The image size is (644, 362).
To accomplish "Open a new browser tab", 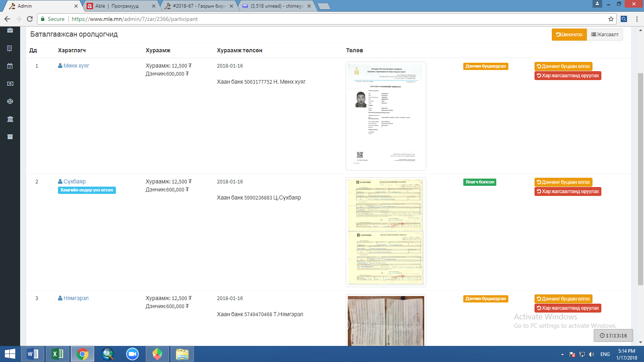I will click(324, 6).
